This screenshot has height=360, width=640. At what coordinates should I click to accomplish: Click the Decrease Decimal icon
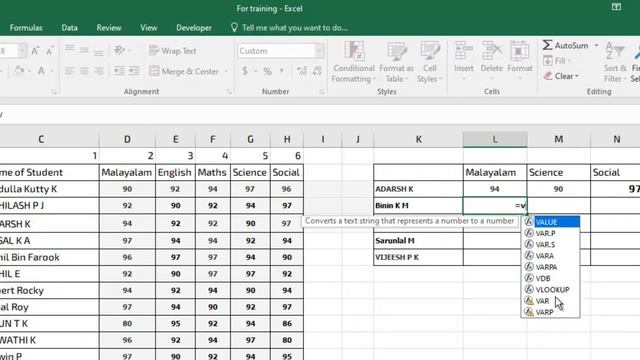(317, 71)
